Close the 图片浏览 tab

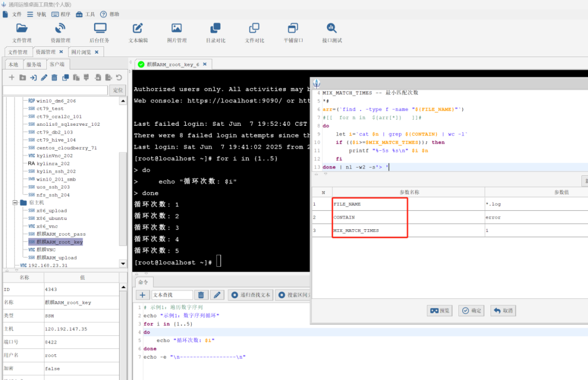(97, 52)
